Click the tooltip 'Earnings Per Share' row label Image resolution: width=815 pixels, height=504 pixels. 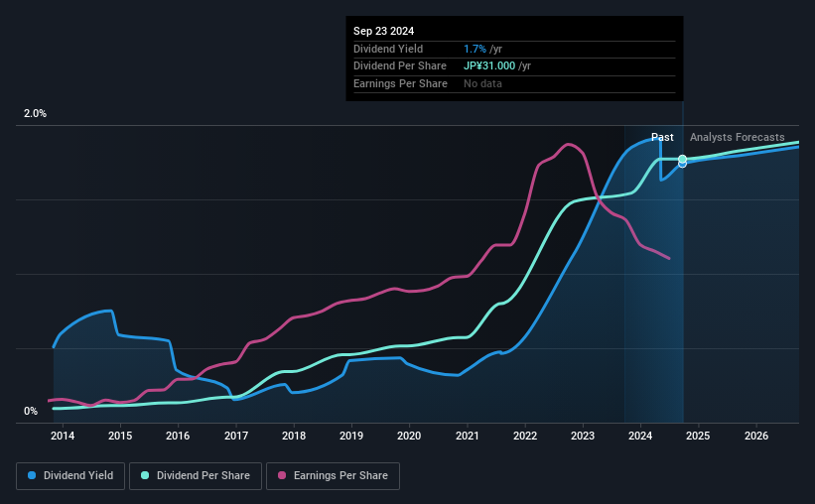click(400, 83)
